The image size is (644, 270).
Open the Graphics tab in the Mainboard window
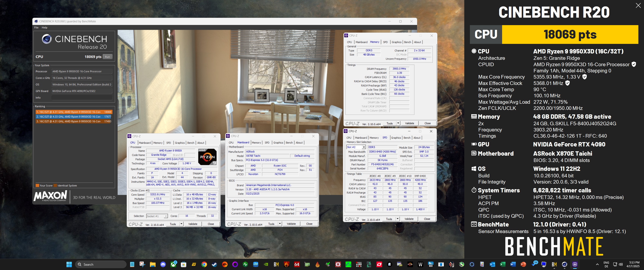(278, 142)
